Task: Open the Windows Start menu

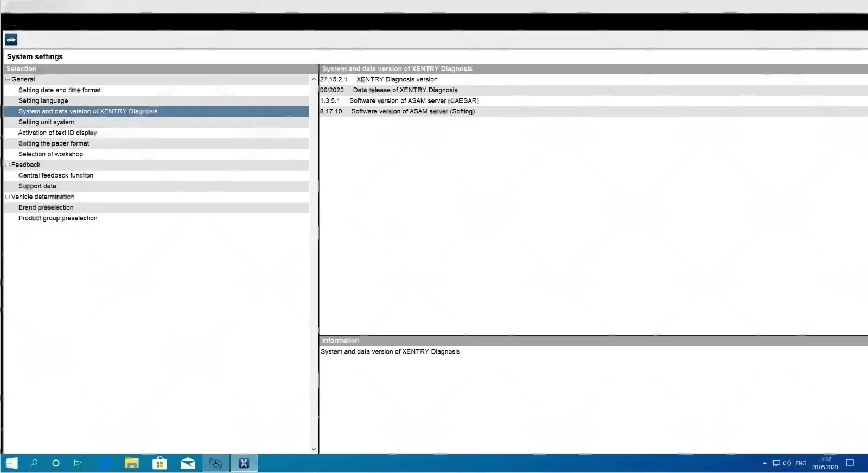Action: pos(12,463)
